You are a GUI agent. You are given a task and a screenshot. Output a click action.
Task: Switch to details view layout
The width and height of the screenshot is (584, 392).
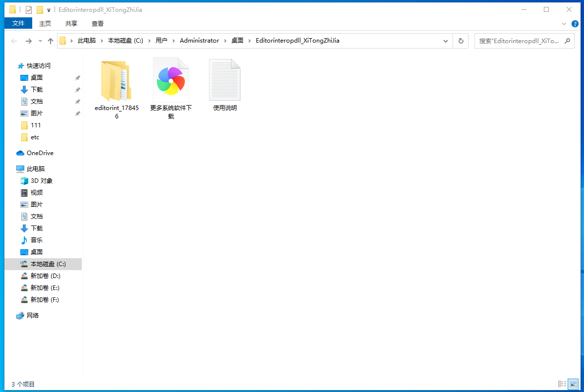click(562, 384)
